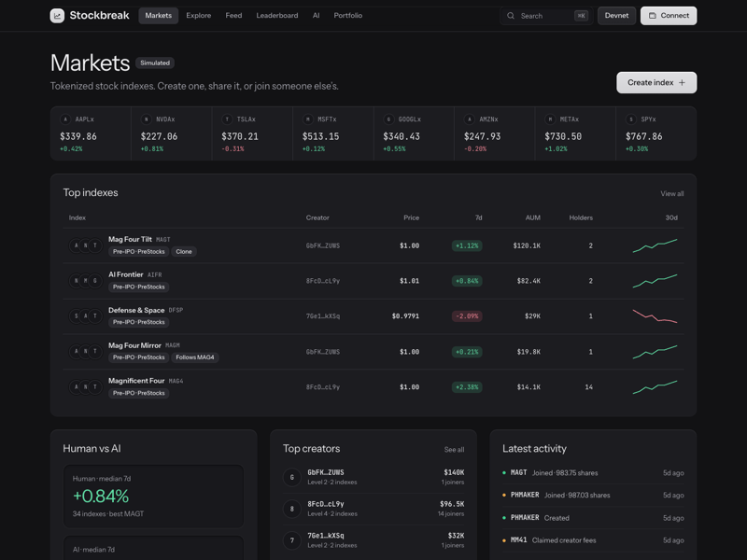Click the Defense & Space red sparkline
This screenshot has height=560, width=747.
[655, 316]
